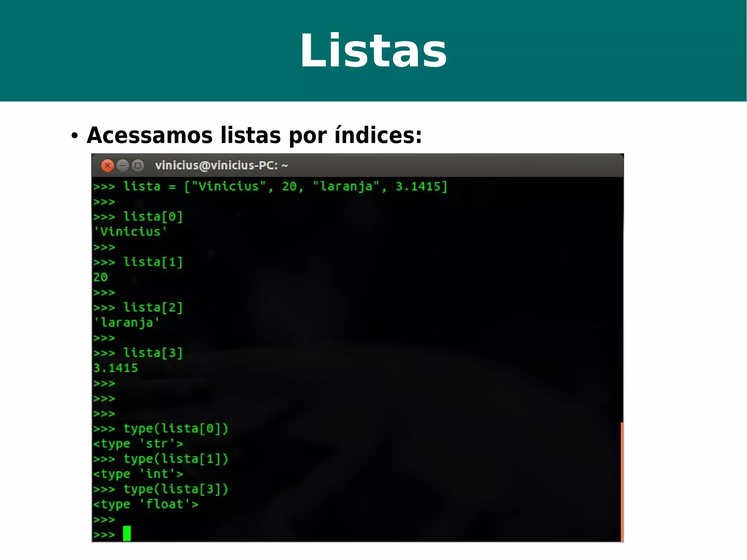Viewport: 747px width, 560px height.
Task: Click the type(lista[3]) command
Action: pos(160,489)
